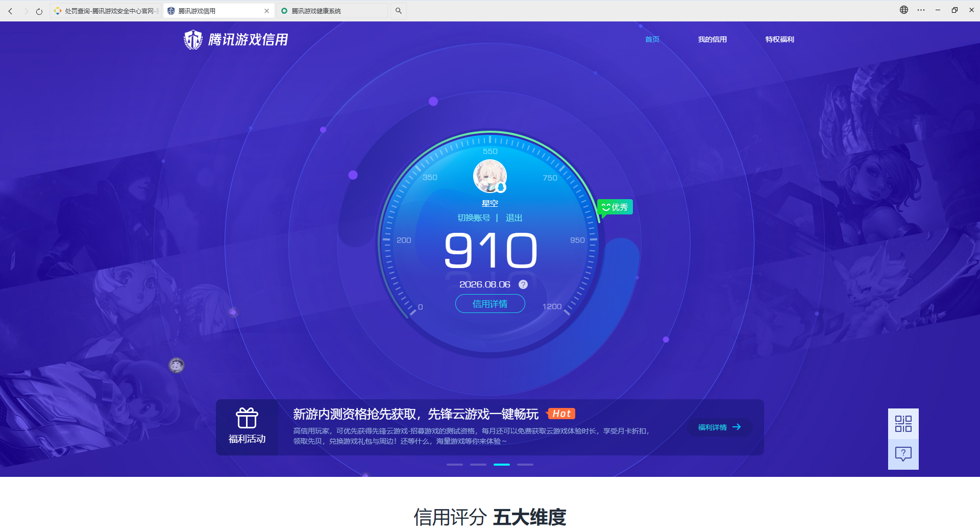Select the fourth carousel indicator dash
The image size is (980, 531).
click(525, 465)
